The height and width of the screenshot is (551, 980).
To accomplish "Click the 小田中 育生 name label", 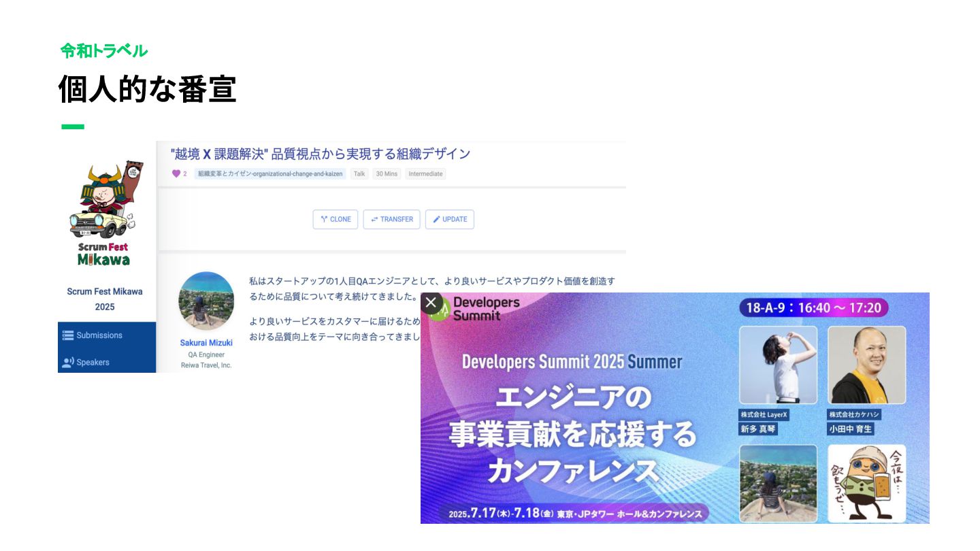I will pos(851,429).
